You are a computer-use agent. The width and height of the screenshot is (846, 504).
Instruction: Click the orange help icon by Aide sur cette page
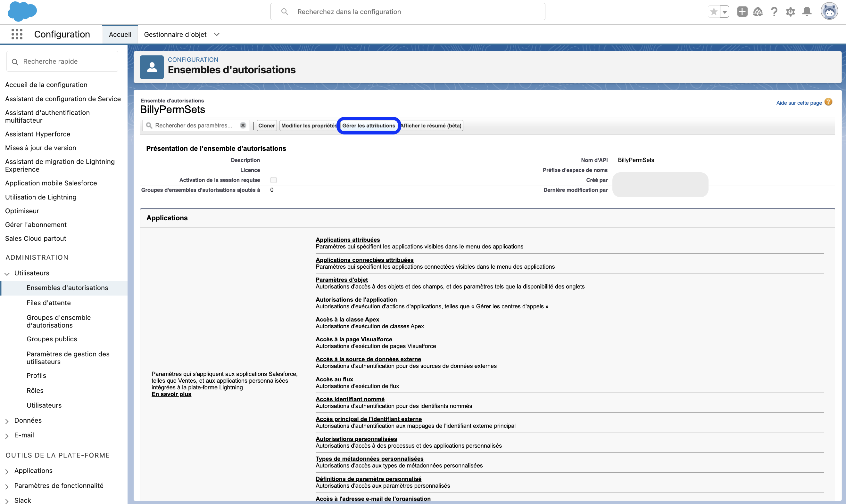[x=828, y=102]
